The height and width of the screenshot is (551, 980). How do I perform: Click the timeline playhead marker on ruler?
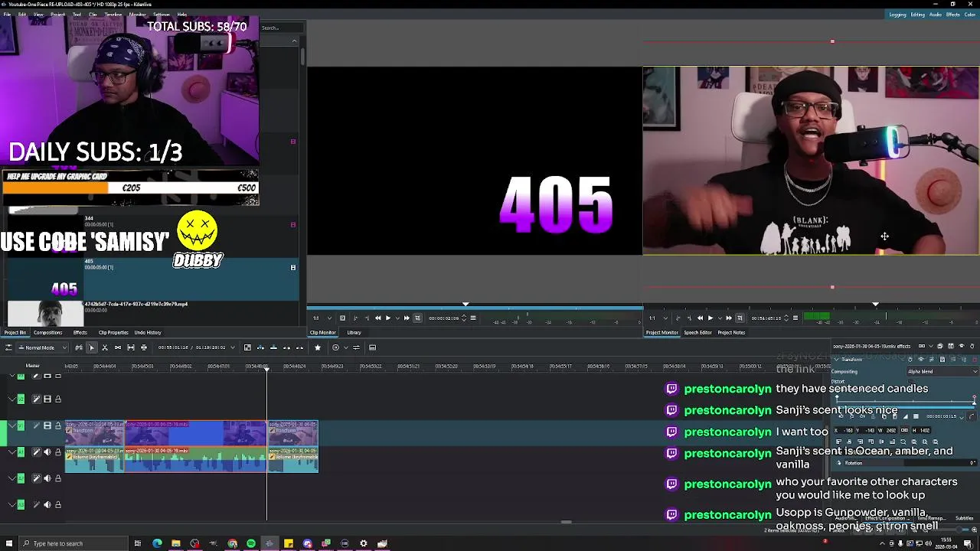pyautogui.click(x=267, y=369)
